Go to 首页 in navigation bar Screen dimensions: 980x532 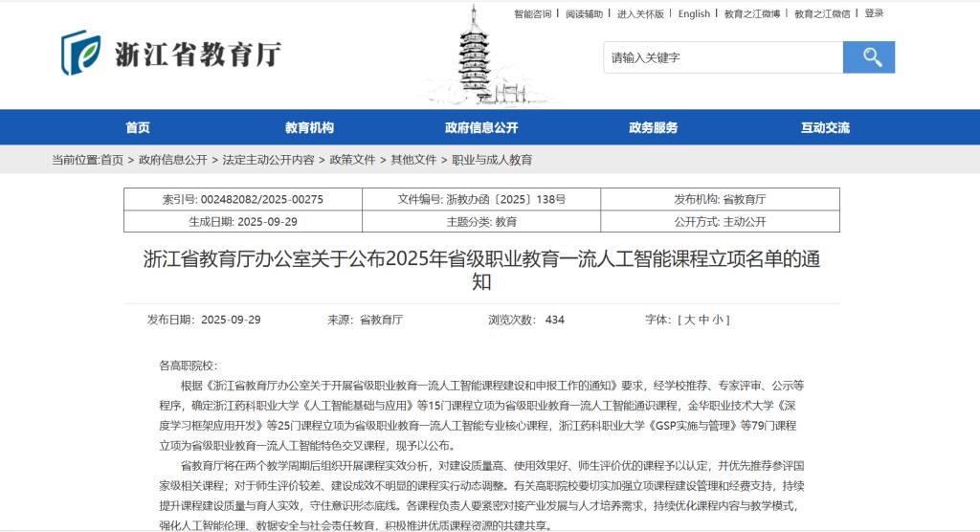click(x=138, y=128)
